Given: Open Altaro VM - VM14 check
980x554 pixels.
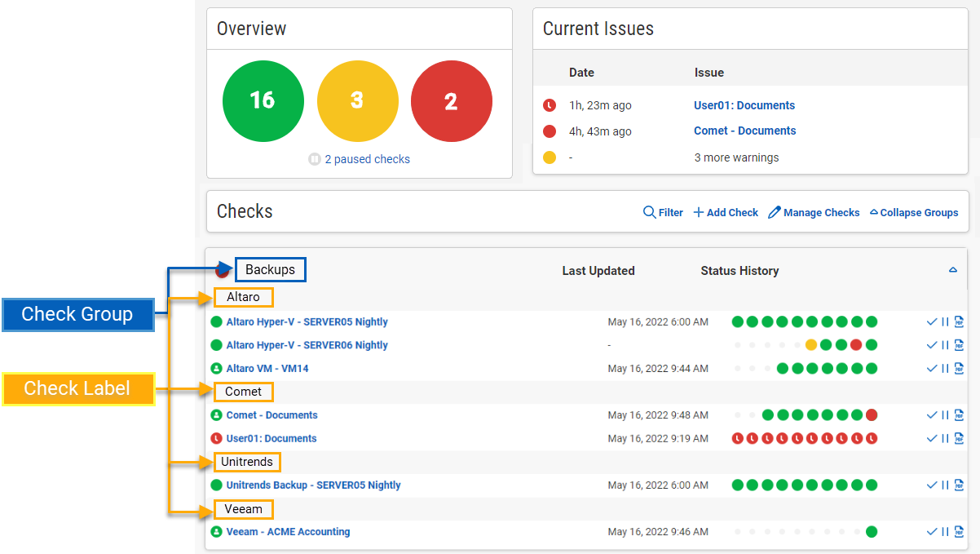Looking at the screenshot, I should [x=267, y=369].
